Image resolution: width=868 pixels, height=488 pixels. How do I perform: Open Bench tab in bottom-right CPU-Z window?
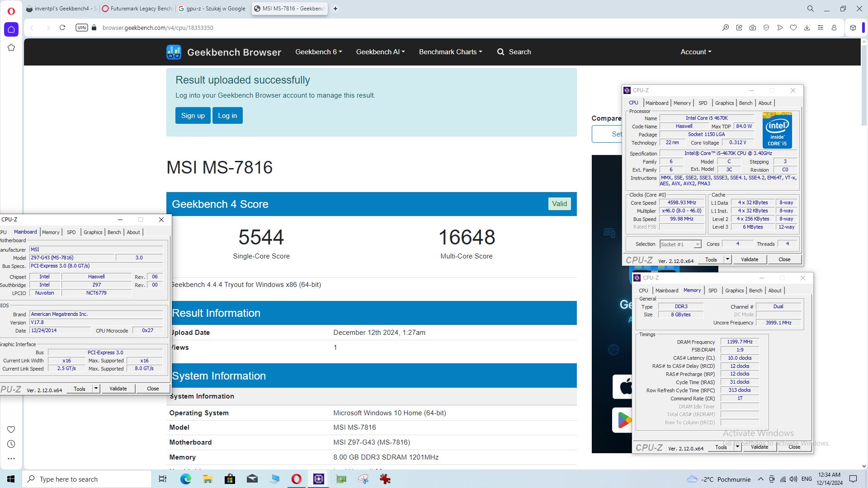pos(755,291)
